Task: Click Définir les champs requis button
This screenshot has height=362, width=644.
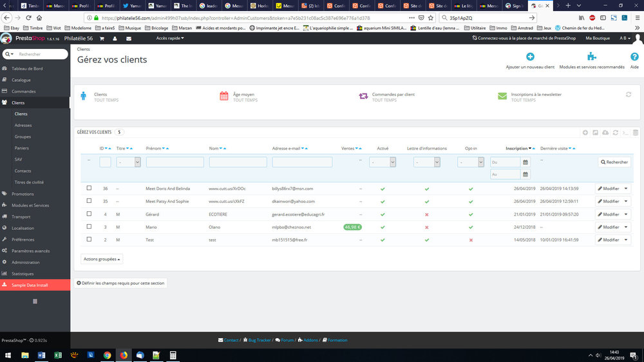Action: pyautogui.click(x=121, y=283)
